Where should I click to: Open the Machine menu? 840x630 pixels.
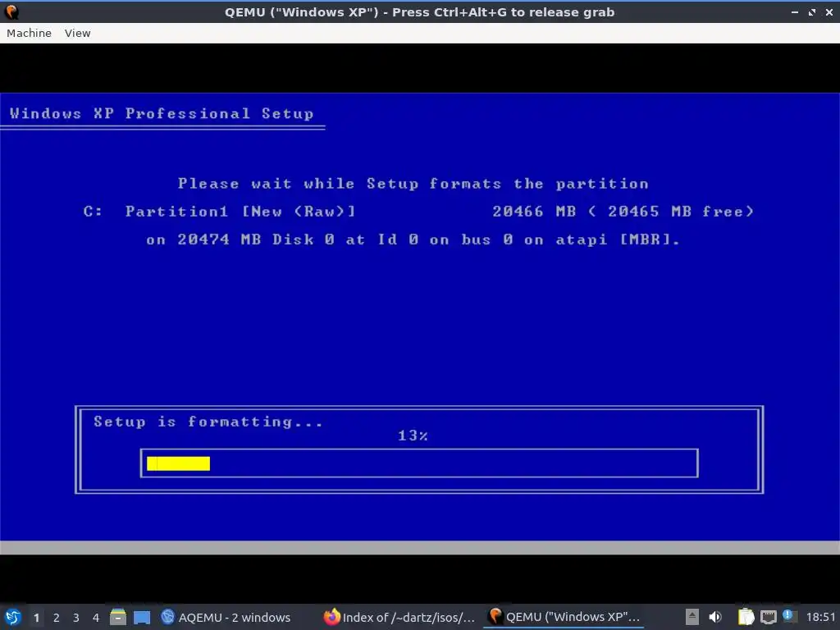[29, 33]
